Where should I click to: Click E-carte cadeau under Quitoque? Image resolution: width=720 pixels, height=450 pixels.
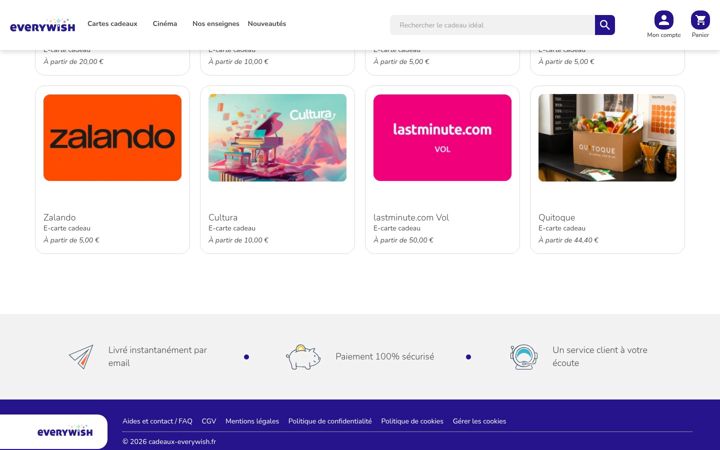pyautogui.click(x=562, y=228)
